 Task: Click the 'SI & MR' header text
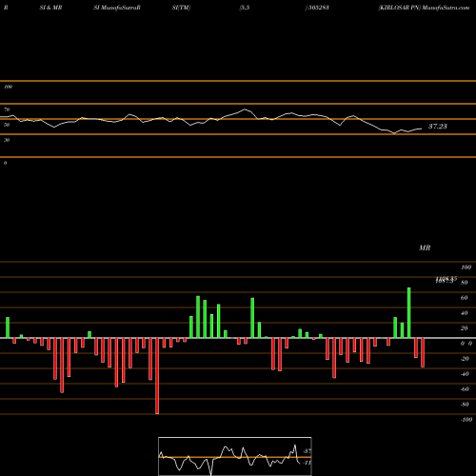[x=50, y=8]
